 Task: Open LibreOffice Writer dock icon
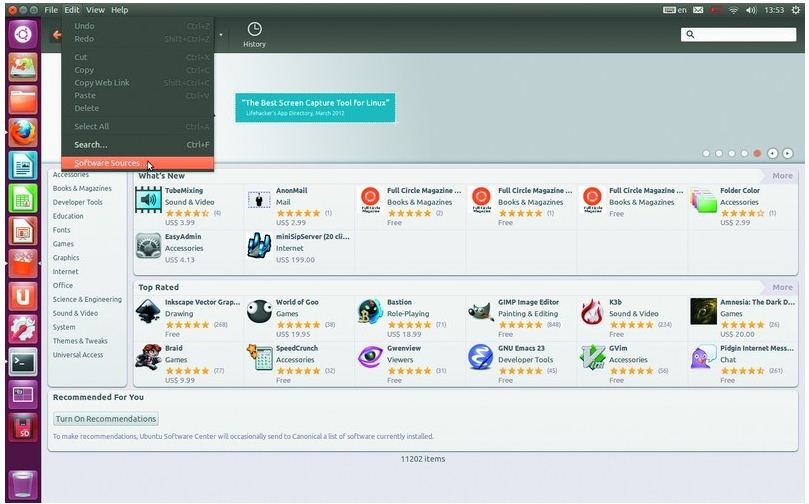[x=23, y=166]
